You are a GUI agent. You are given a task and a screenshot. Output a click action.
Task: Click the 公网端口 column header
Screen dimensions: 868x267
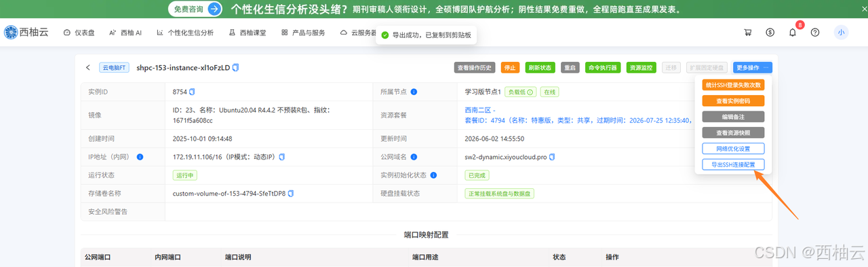98,257
